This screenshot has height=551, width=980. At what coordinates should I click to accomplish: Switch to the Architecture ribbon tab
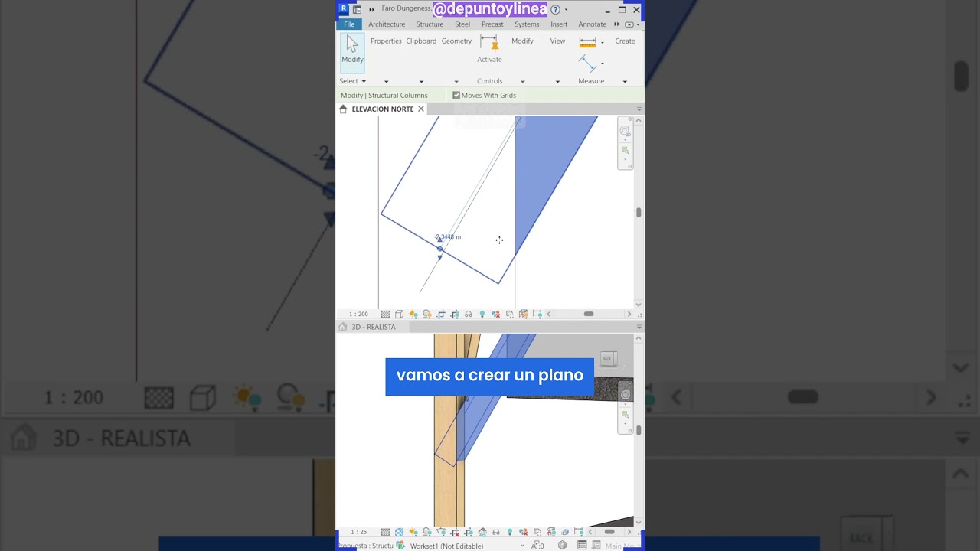click(387, 24)
